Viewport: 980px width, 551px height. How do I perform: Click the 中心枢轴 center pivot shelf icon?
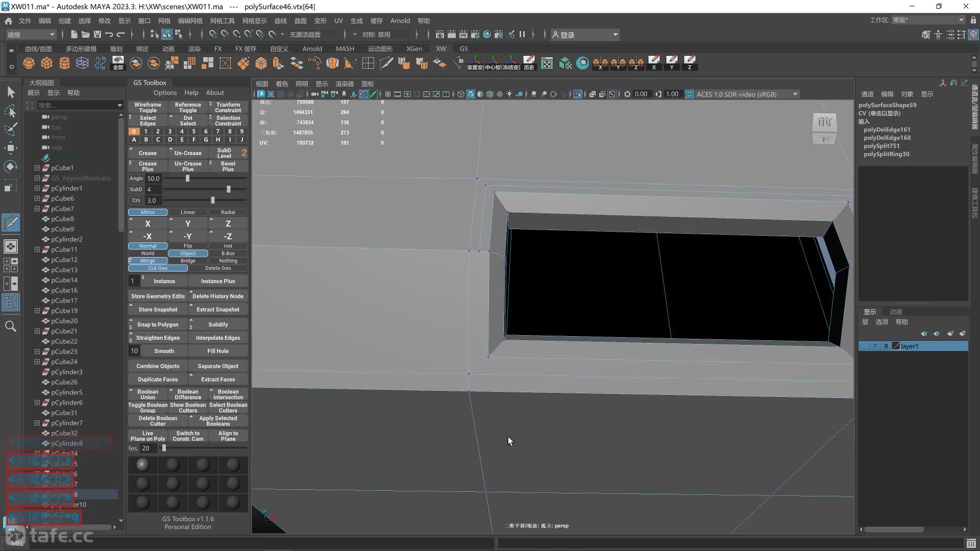(x=493, y=63)
